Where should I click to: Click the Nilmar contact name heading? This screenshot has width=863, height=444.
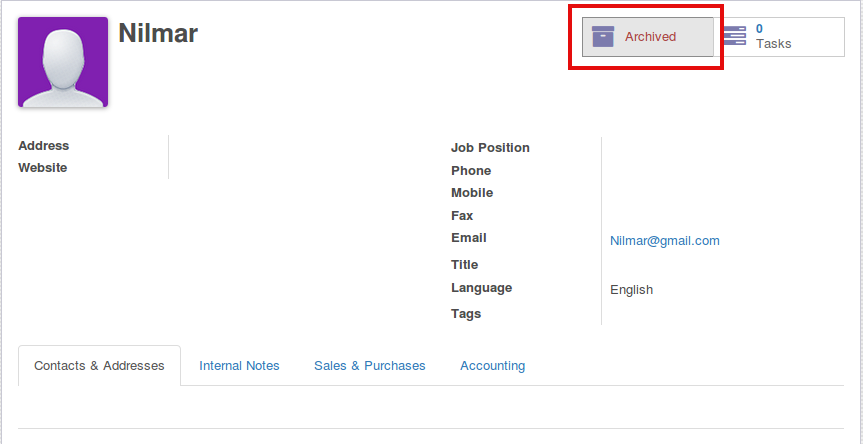point(158,33)
